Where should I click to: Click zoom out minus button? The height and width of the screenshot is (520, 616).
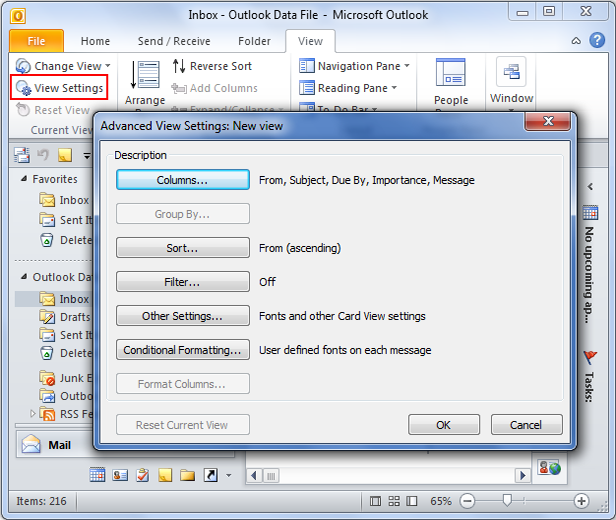click(x=467, y=501)
